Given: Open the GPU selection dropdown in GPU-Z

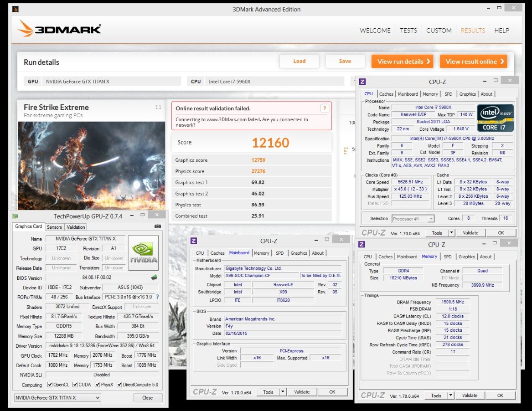Looking at the screenshot, I should [x=57, y=398].
